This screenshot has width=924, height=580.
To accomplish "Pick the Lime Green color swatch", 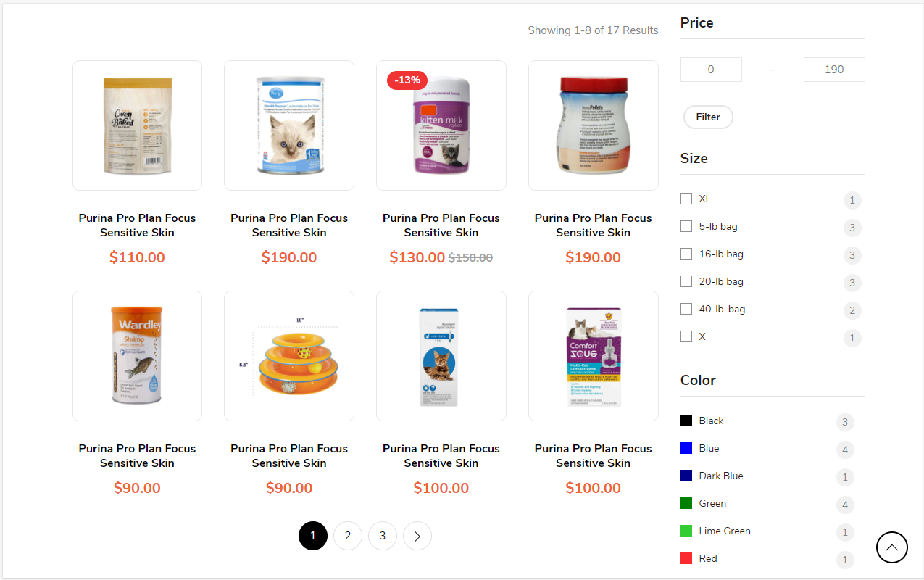I will [x=686, y=531].
